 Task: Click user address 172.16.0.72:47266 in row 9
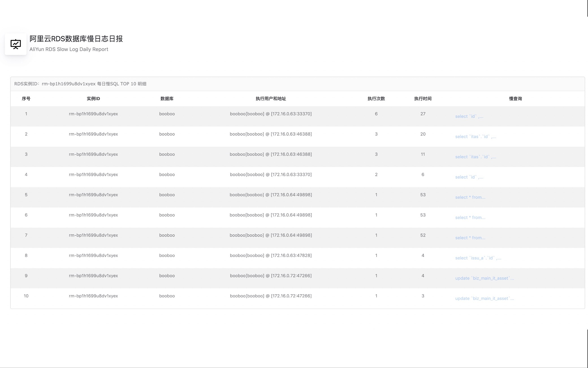coord(271,276)
